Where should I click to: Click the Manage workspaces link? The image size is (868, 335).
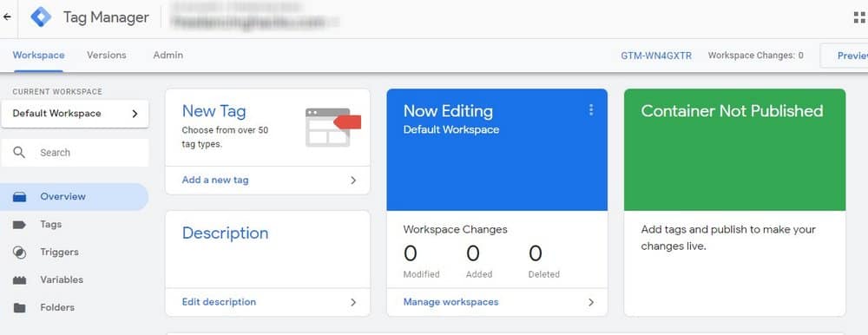[x=450, y=302]
